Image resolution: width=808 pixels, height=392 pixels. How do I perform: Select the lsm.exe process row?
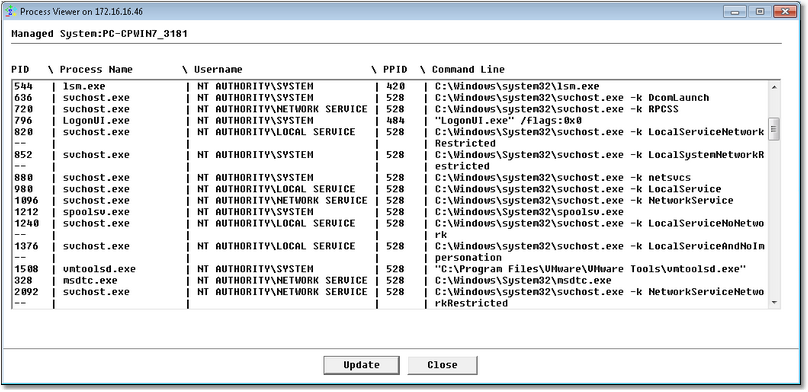390,86
